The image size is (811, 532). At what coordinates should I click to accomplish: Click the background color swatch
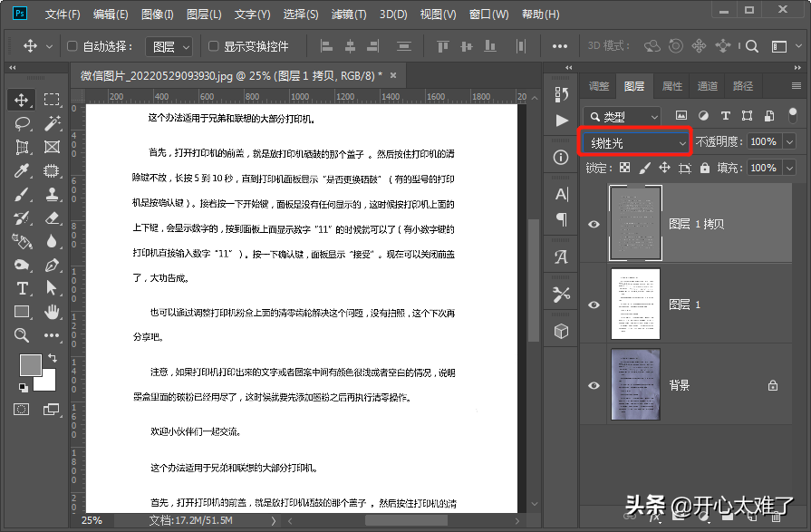click(x=48, y=383)
